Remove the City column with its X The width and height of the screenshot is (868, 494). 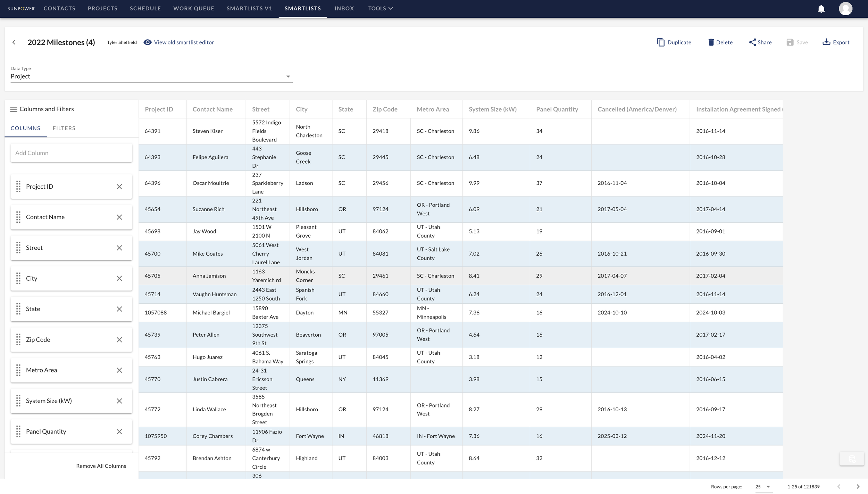119,278
